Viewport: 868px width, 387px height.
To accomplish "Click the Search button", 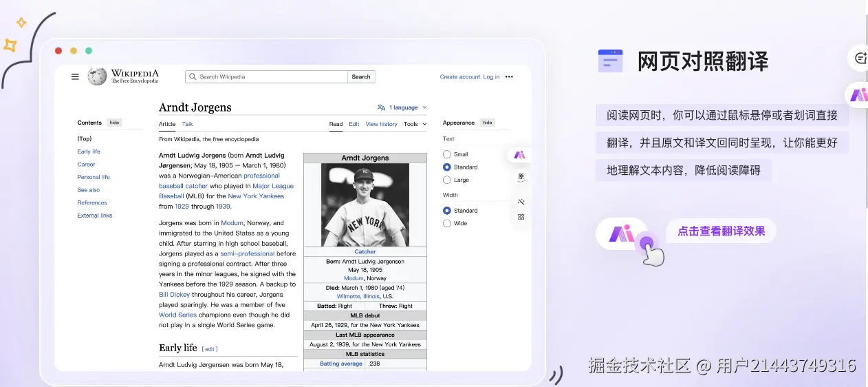I will pos(361,77).
